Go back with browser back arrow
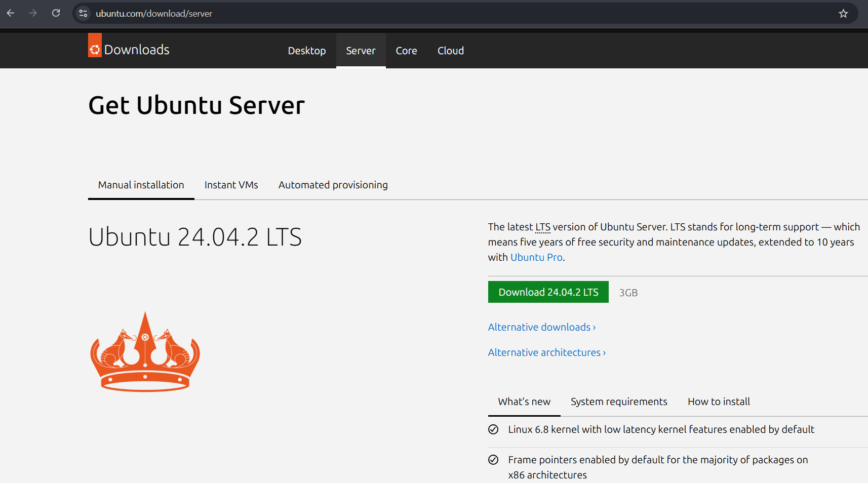The image size is (868, 483). [11, 13]
